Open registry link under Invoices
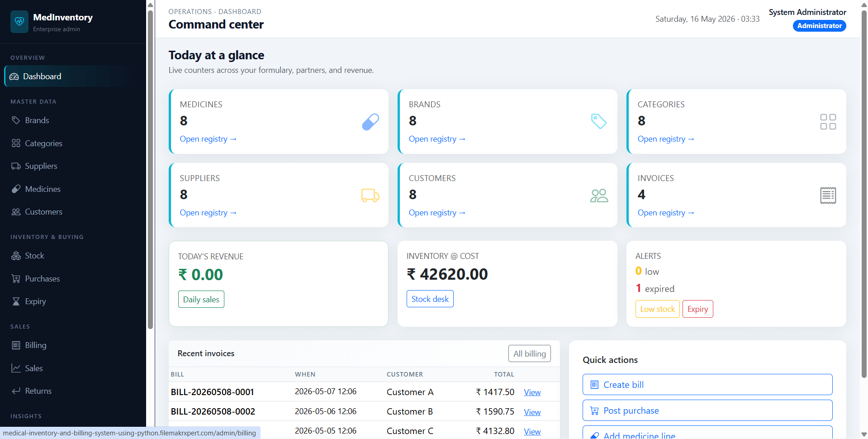The width and height of the screenshot is (868, 439). point(666,213)
